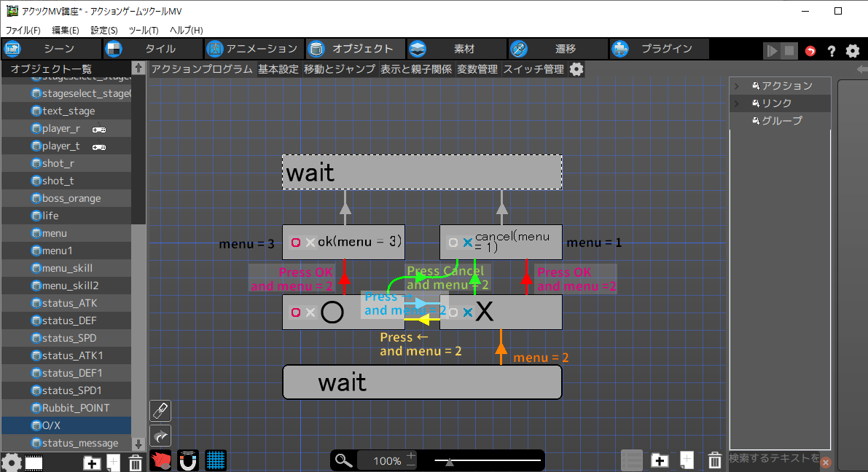Open help via question mark icon
The width and height of the screenshot is (868, 472).
point(831,50)
